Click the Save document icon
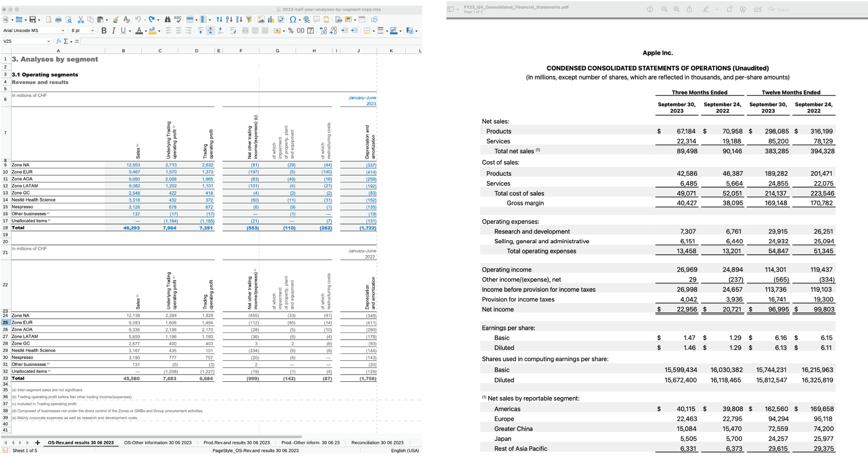The width and height of the screenshot is (868, 457). pos(32,19)
